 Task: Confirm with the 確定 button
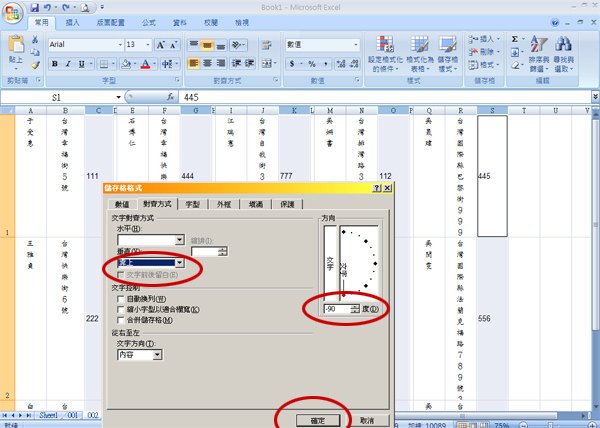318,420
